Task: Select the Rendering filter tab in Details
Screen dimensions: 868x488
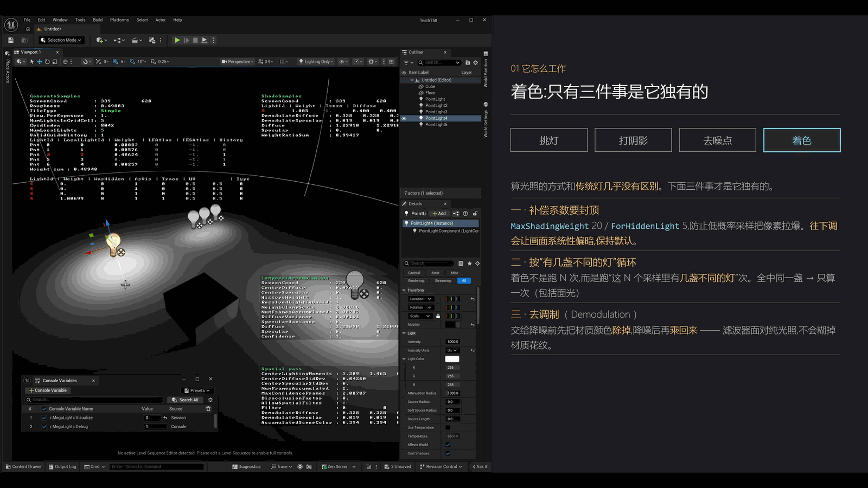Action: tap(416, 281)
